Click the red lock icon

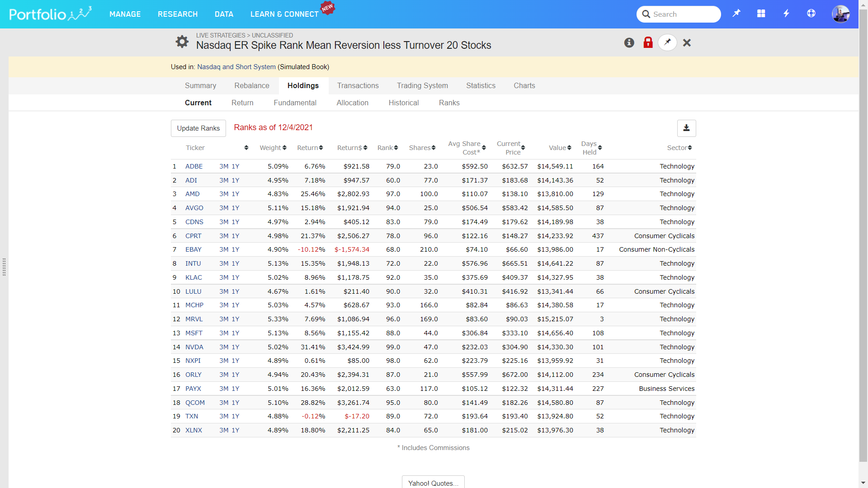(648, 43)
